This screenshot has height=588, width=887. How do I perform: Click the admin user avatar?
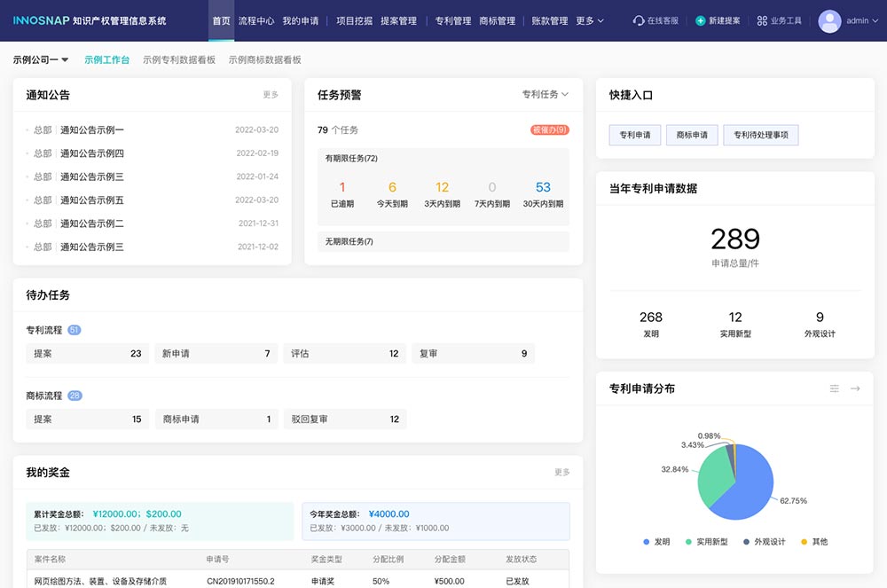(829, 20)
